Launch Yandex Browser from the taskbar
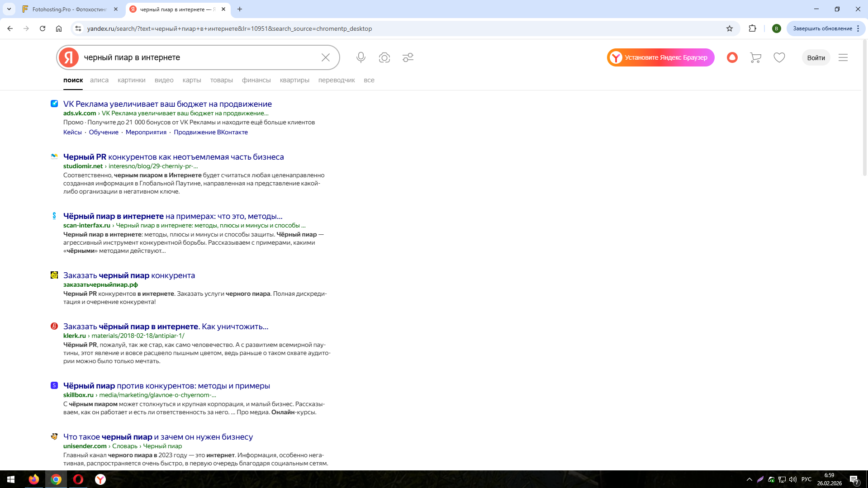The height and width of the screenshot is (488, 868). pos(100,479)
